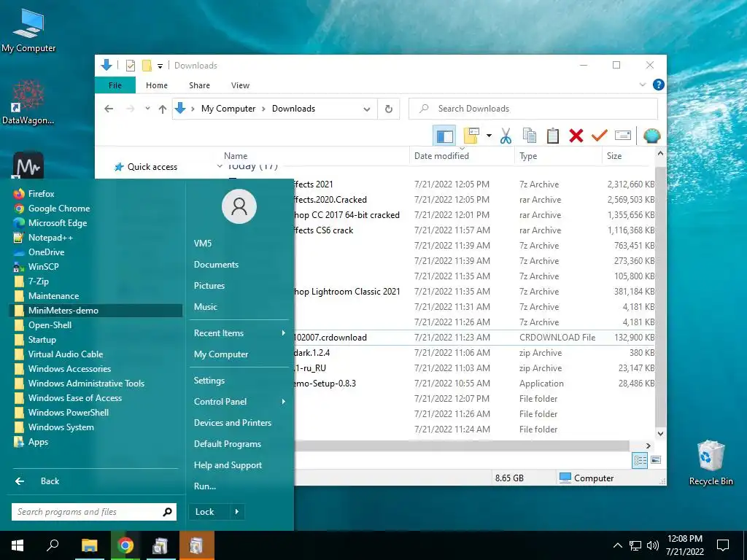Expand the address bar history dropdown

pos(366,109)
